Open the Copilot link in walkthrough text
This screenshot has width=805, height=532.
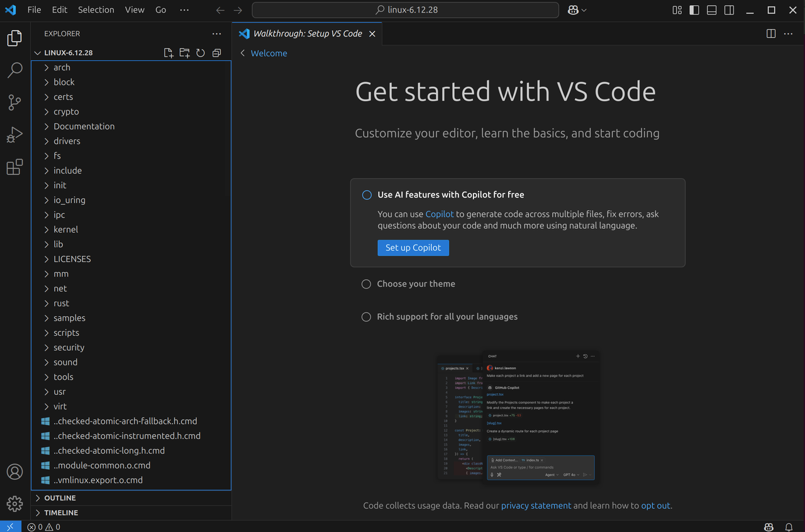(440, 214)
